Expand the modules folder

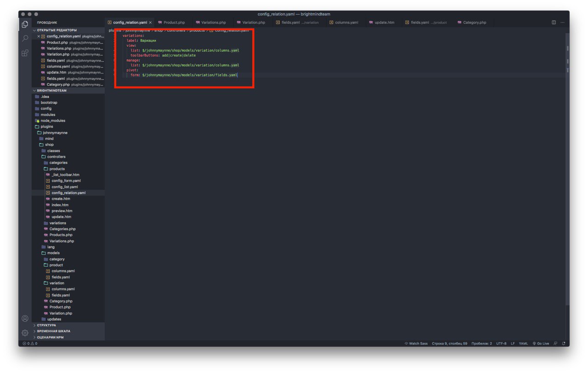tap(68, 115)
